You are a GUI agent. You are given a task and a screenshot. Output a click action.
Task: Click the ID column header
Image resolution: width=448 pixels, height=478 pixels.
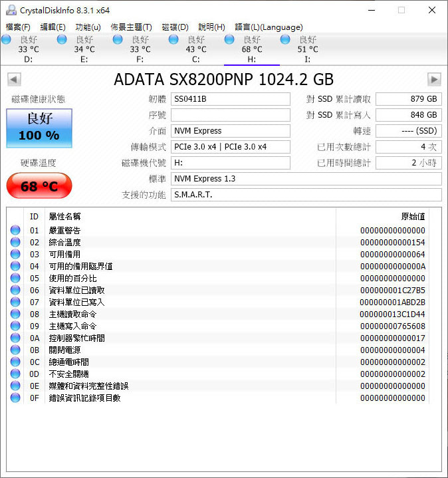pyautogui.click(x=34, y=217)
